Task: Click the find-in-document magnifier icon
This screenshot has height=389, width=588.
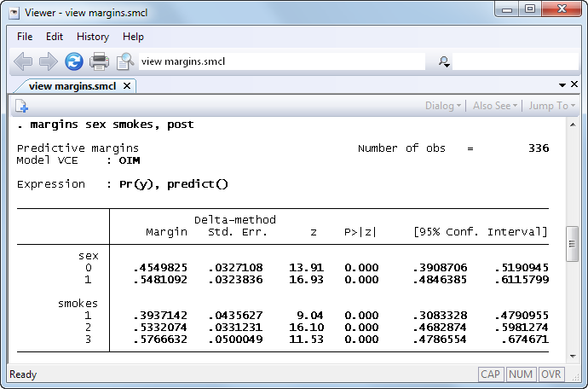Action: pyautogui.click(x=125, y=61)
